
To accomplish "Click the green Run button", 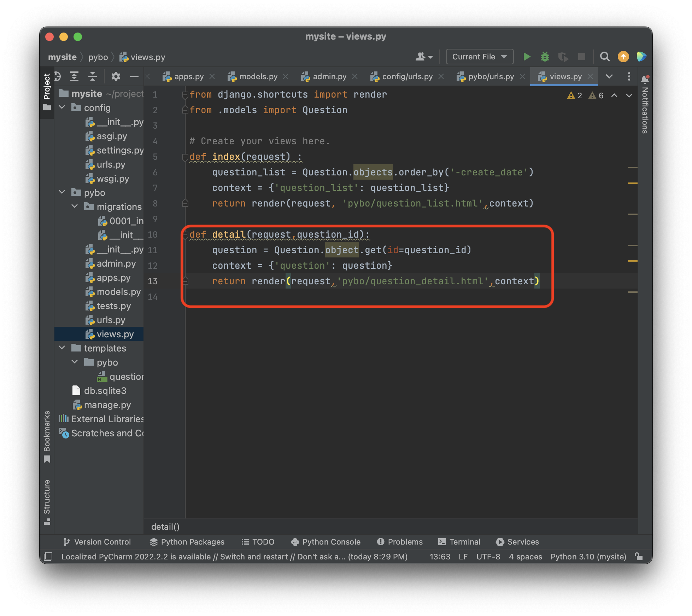I will pos(527,57).
